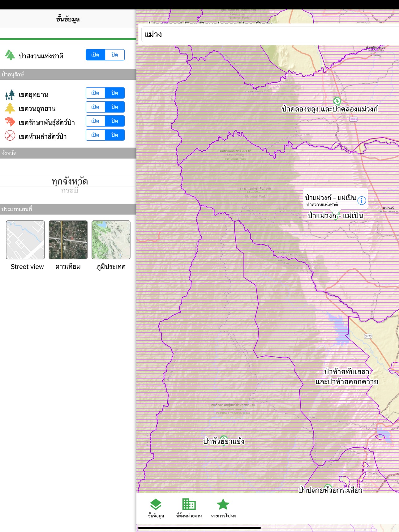Enable เขตห้ามล่าสัตว์ป่า layer with เปิด
This screenshot has height=532, width=399.
tap(95, 135)
